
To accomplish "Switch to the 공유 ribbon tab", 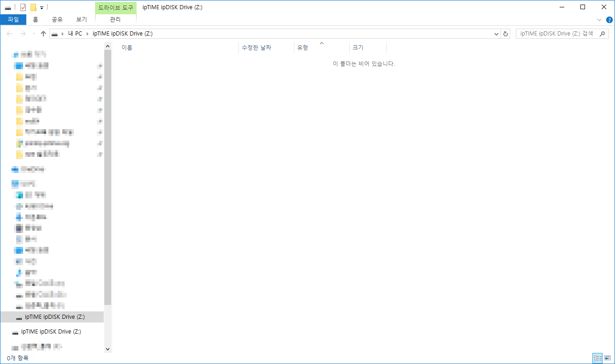I will coord(57,19).
